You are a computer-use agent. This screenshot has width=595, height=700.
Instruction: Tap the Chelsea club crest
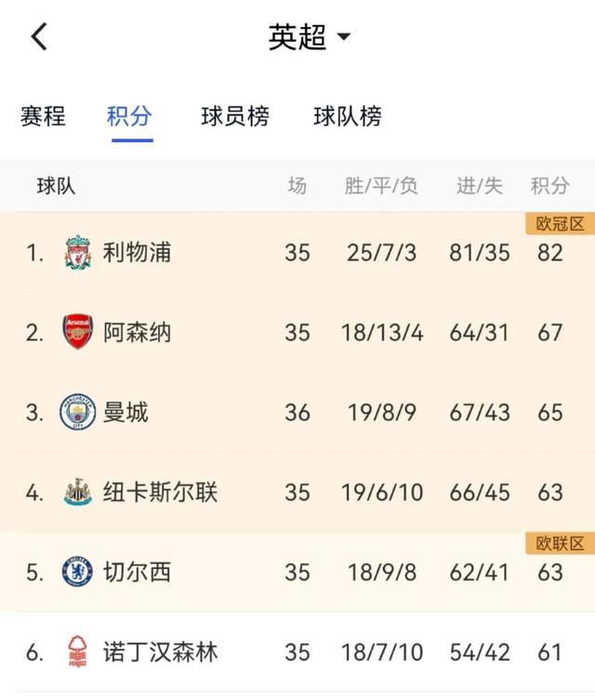tap(78, 572)
